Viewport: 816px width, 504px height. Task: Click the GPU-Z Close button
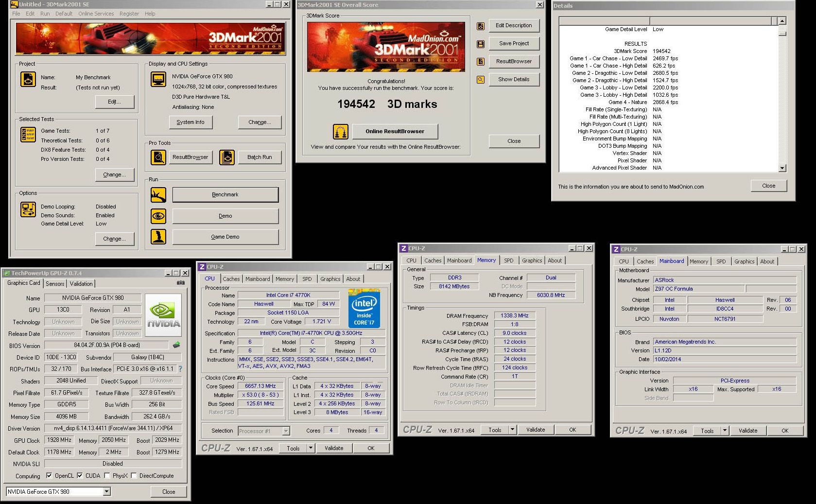[169, 492]
